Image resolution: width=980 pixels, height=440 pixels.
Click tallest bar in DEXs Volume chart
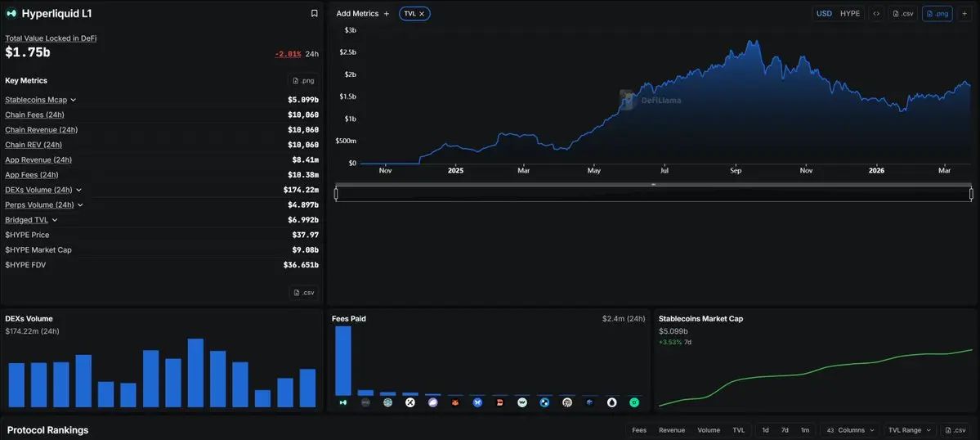195,373
